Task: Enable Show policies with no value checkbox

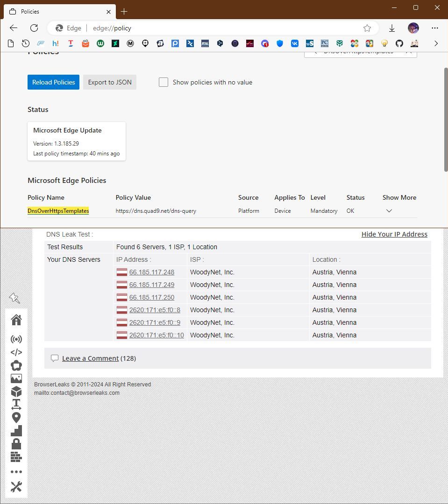Action: (x=164, y=82)
